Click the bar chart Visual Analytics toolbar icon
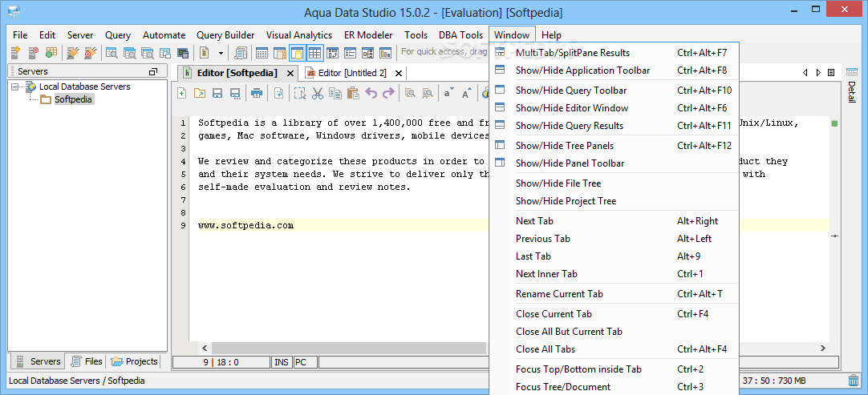Viewport: 868px width, 395px height. click(x=385, y=53)
